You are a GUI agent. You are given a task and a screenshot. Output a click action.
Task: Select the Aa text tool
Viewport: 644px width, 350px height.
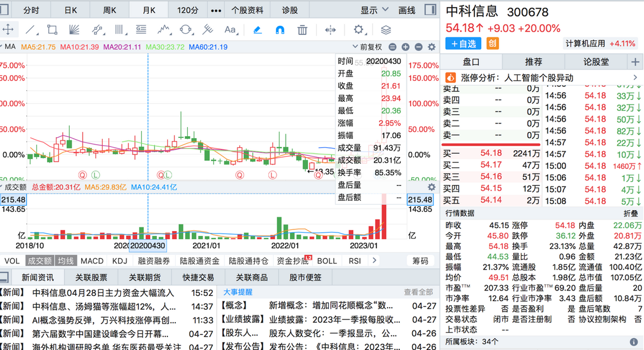tap(230, 29)
